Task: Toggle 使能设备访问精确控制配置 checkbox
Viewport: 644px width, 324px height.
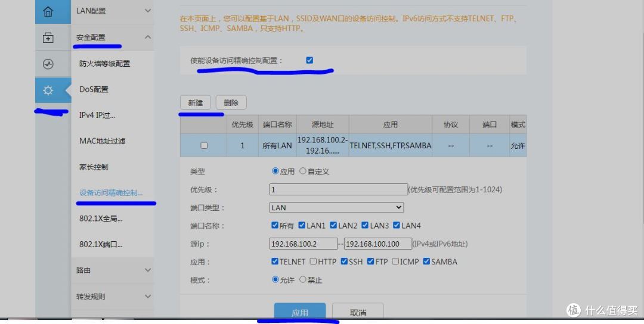Action: [x=309, y=60]
